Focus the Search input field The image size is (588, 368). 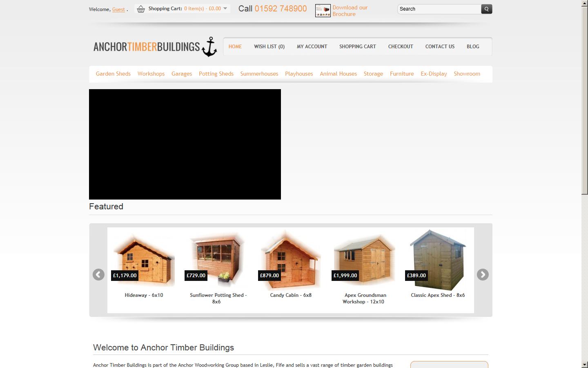pos(439,9)
